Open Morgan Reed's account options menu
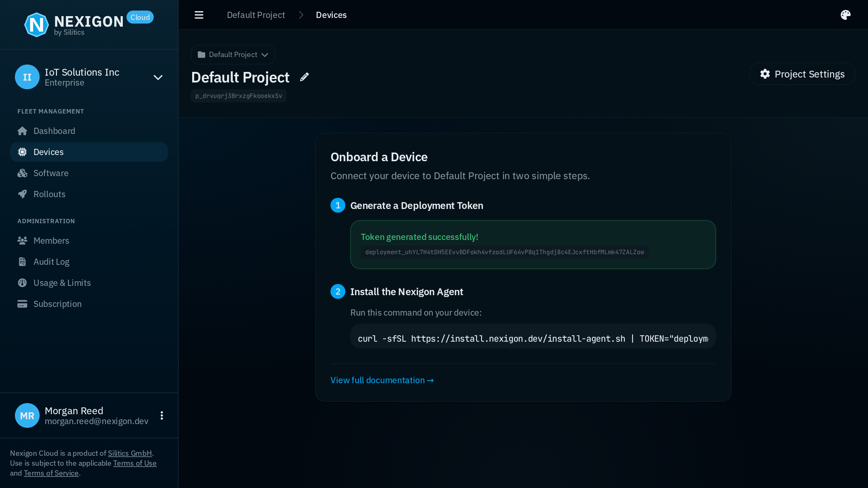This screenshot has height=488, width=868. 162,415
